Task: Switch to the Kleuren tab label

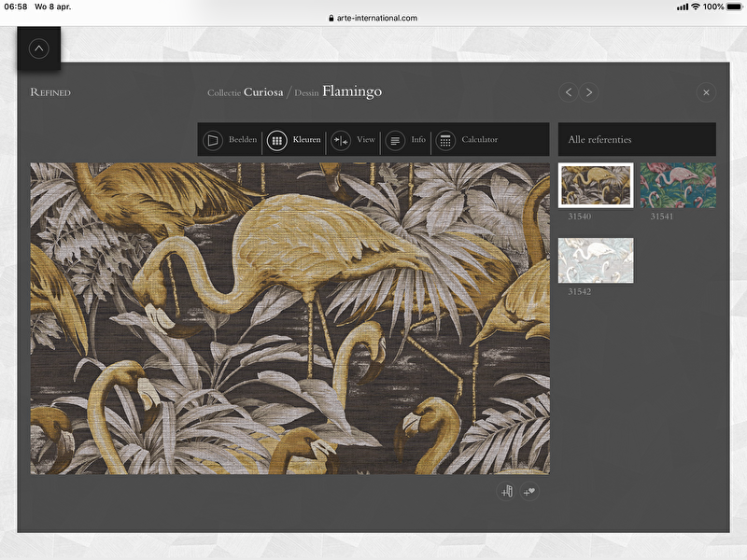Action: click(307, 139)
